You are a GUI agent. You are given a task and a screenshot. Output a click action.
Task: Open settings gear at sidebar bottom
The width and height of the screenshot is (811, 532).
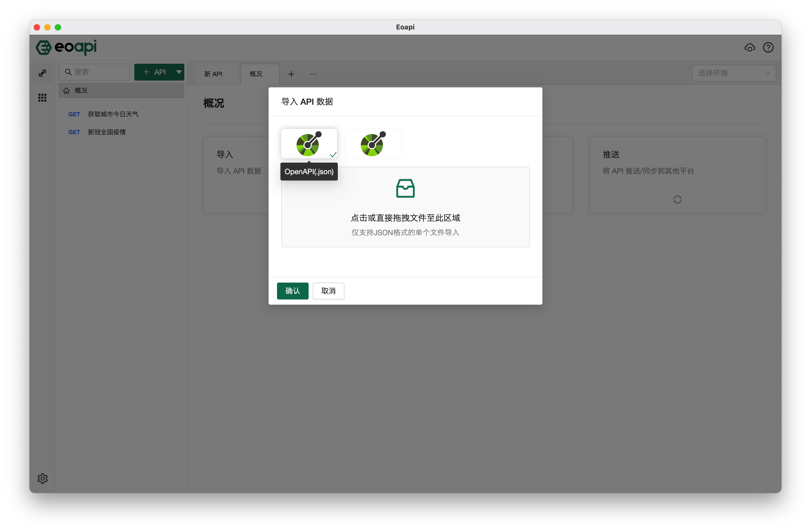[43, 479]
